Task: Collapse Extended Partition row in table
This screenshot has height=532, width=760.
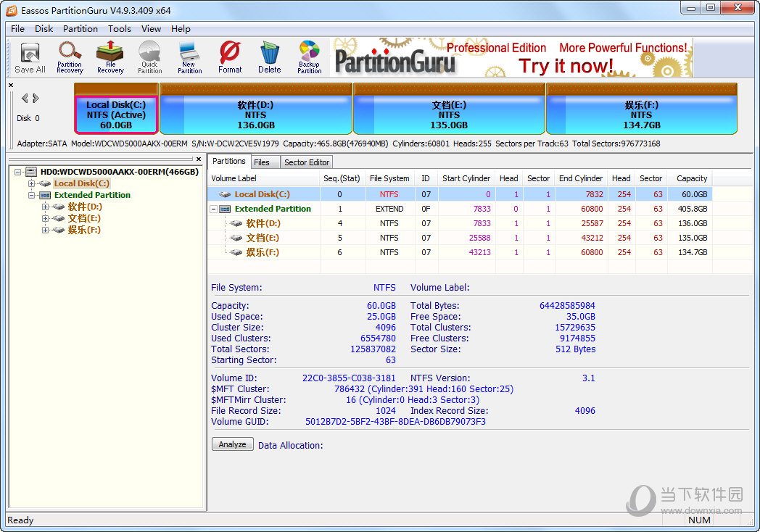Action: click(214, 209)
